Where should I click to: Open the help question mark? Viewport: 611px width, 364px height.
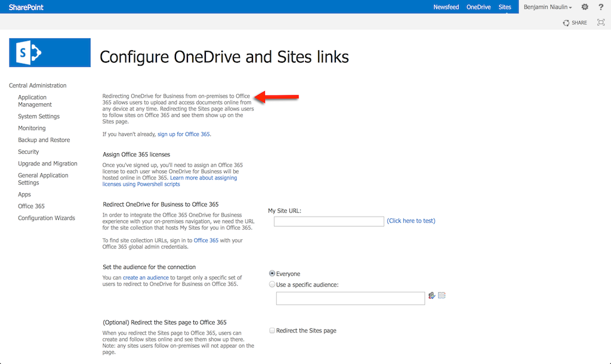tap(600, 7)
